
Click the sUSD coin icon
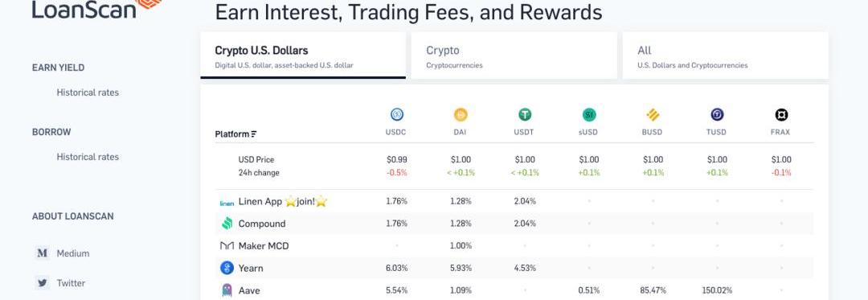pos(589,114)
